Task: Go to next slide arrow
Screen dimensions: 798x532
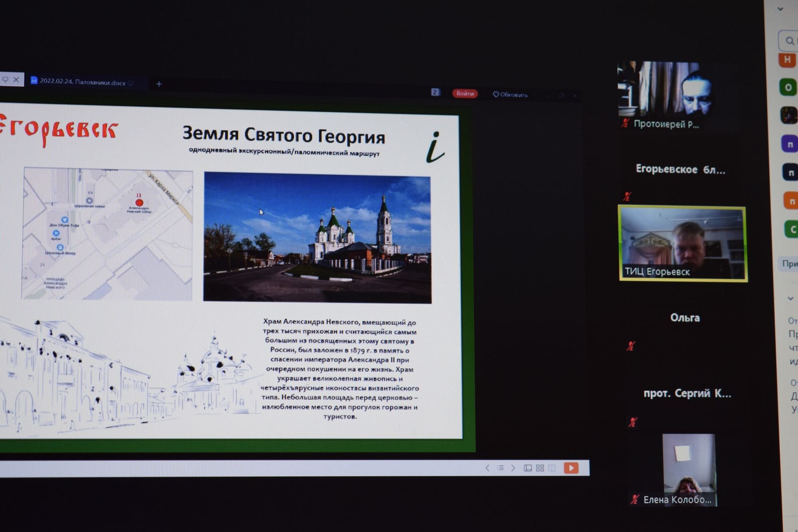Action: 513,468
